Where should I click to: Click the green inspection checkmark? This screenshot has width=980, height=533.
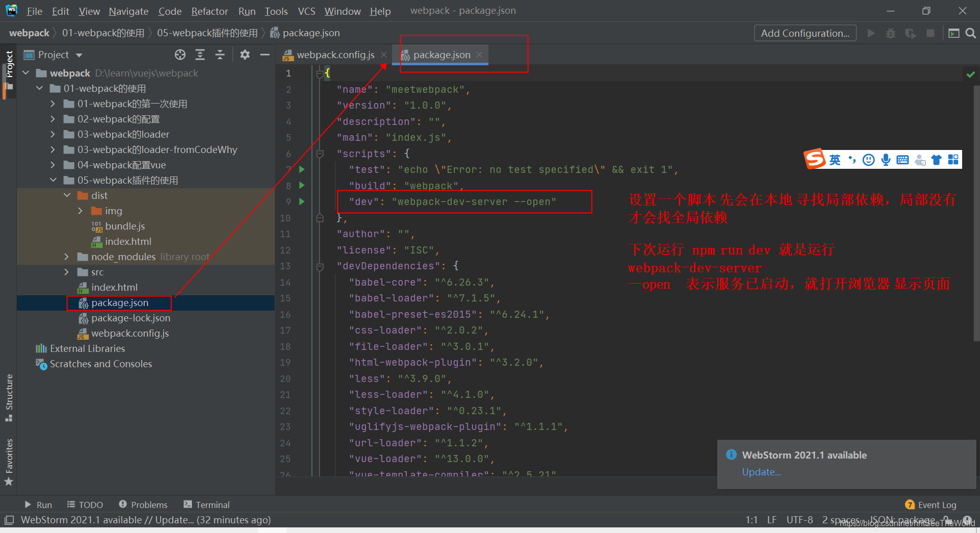coord(970,74)
